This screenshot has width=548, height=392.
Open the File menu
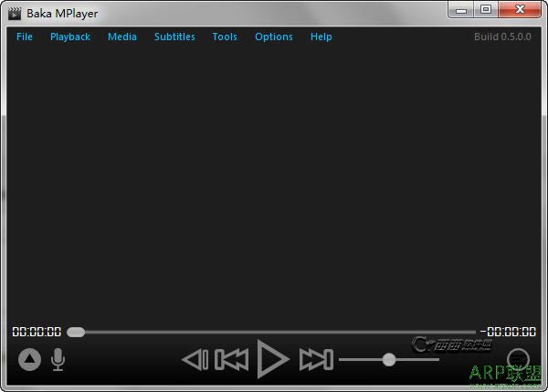(x=25, y=37)
